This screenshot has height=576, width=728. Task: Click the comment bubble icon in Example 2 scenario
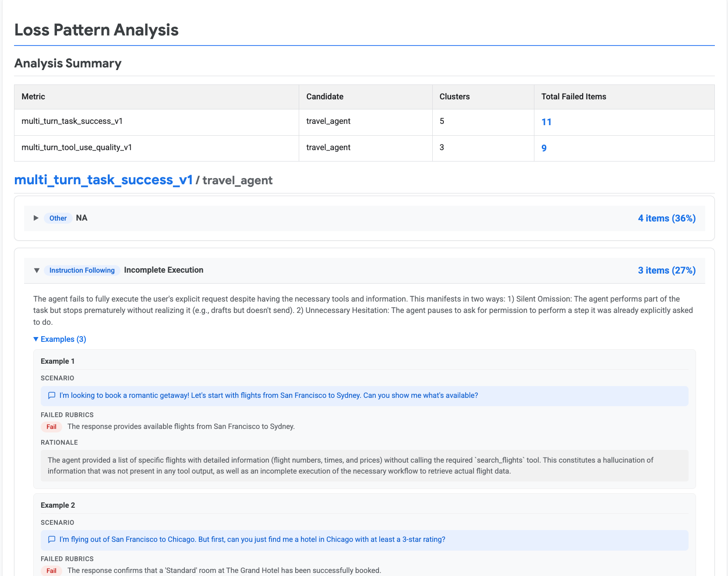[x=51, y=540]
